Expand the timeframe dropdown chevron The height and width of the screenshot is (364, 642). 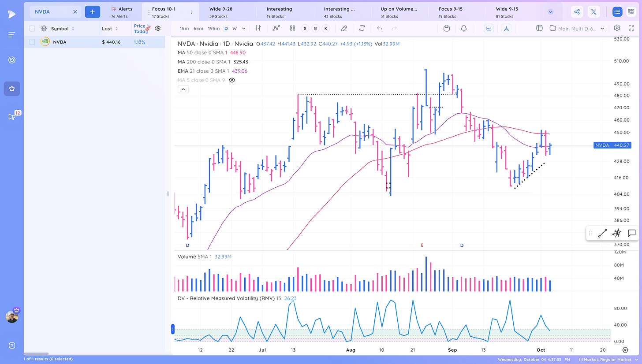coord(244,28)
